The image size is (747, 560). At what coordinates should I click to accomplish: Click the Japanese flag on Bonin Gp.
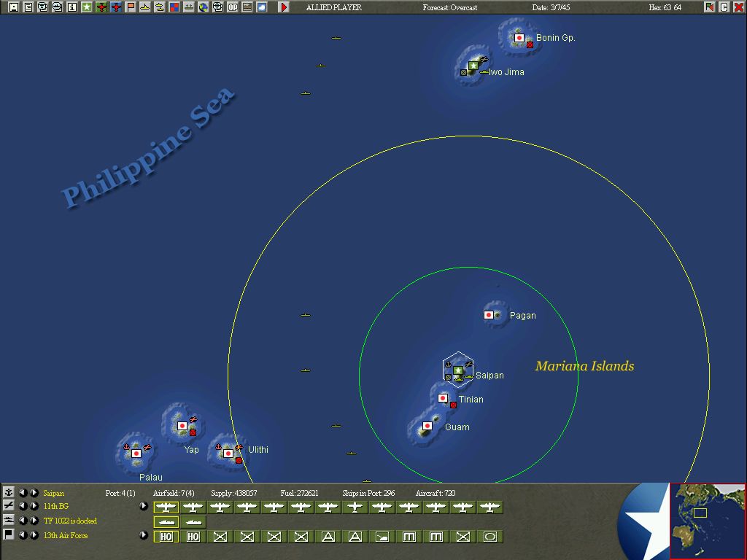point(519,38)
